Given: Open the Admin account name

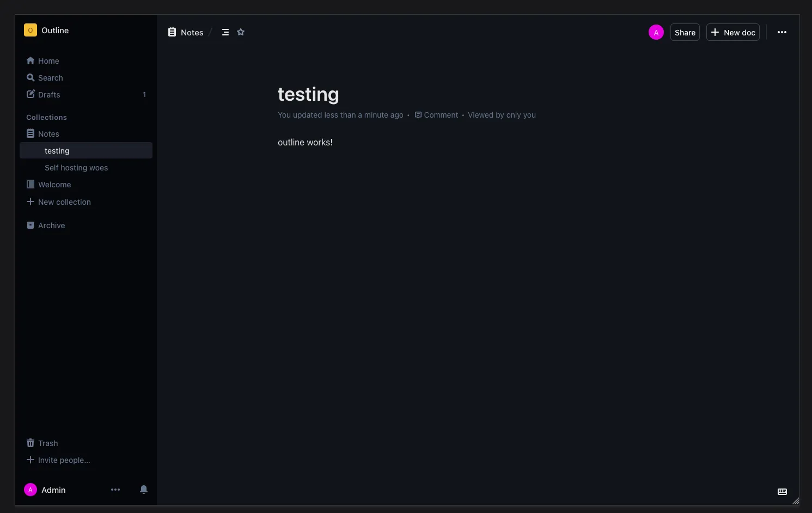Looking at the screenshot, I should click(x=53, y=490).
